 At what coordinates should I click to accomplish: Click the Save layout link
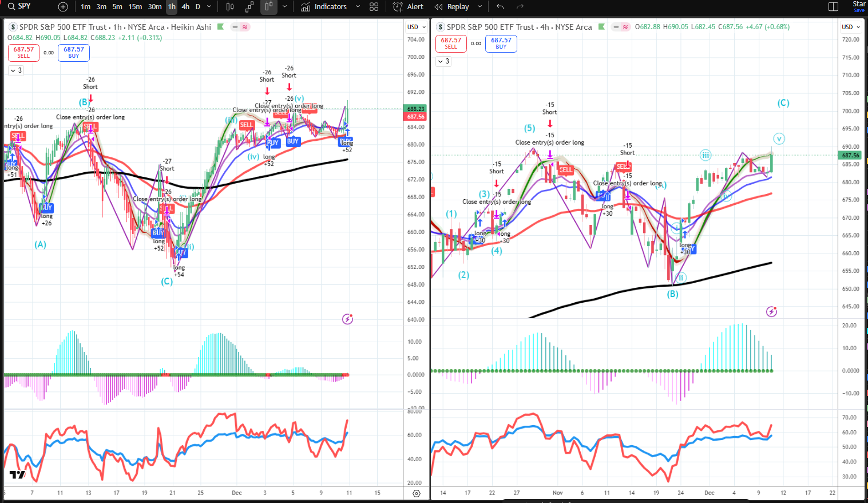coord(859,10)
